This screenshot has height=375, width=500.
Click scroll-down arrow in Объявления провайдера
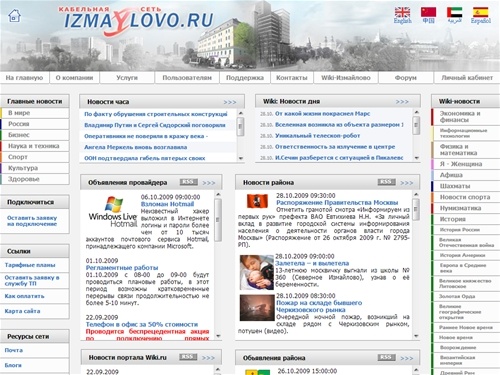pyautogui.click(x=218, y=336)
